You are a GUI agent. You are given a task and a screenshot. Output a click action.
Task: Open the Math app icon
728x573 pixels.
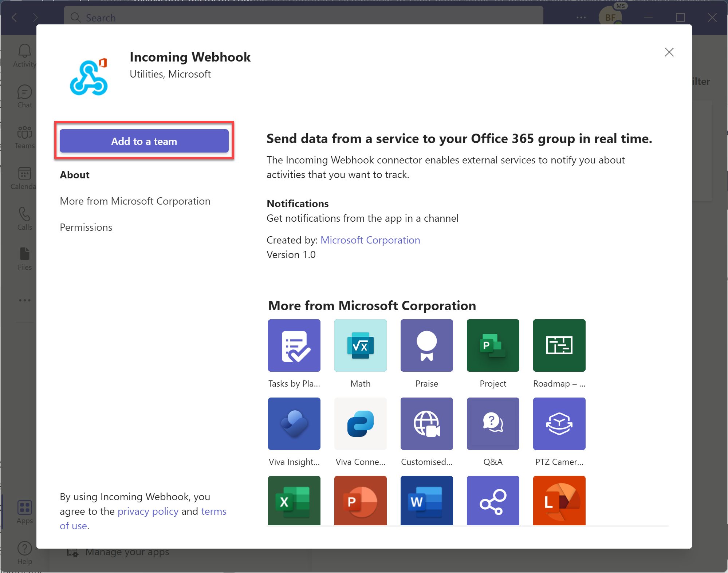(361, 345)
